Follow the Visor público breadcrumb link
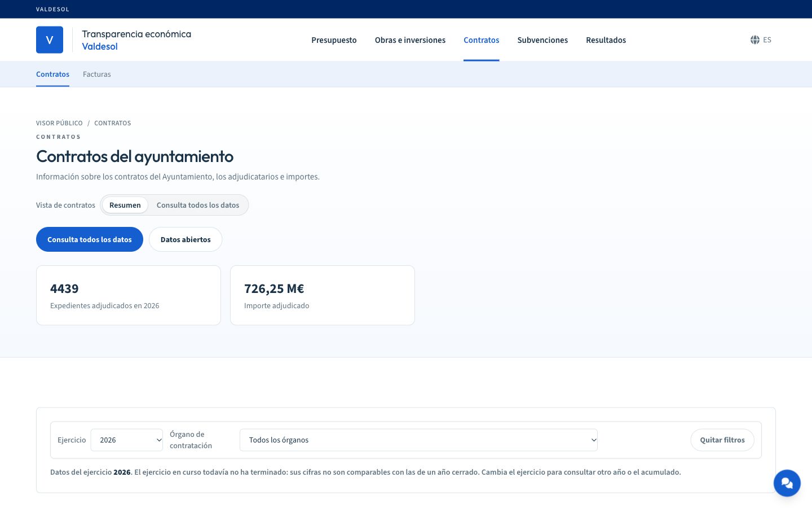Screen dimensions: 812x508 click(x=59, y=123)
